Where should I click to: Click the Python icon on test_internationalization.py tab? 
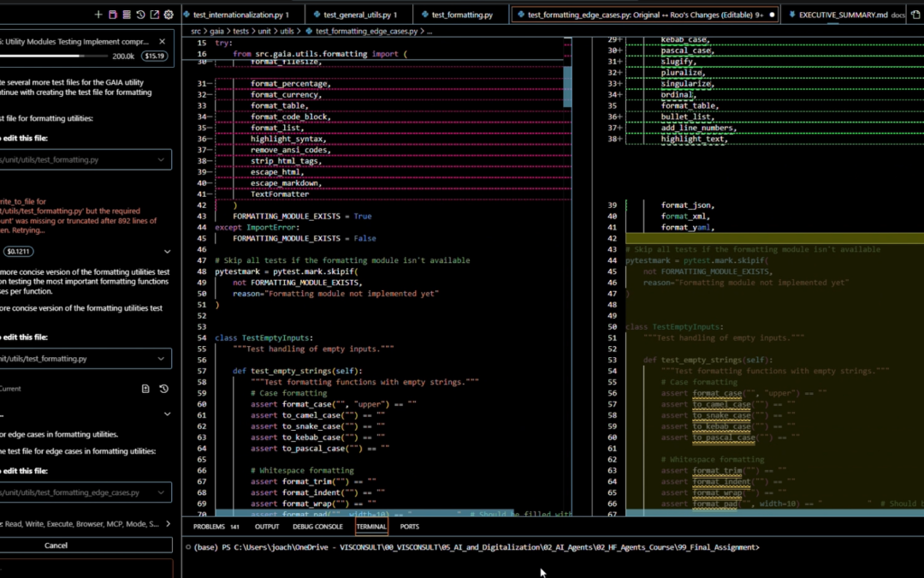187,15
